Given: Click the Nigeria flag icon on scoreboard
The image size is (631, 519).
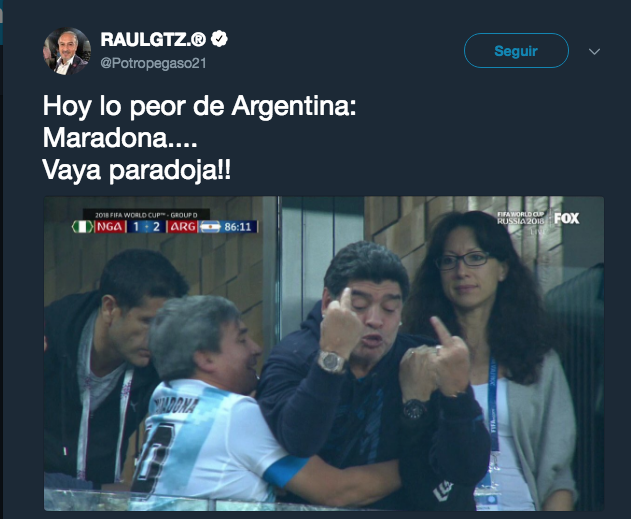Looking at the screenshot, I should [82, 227].
